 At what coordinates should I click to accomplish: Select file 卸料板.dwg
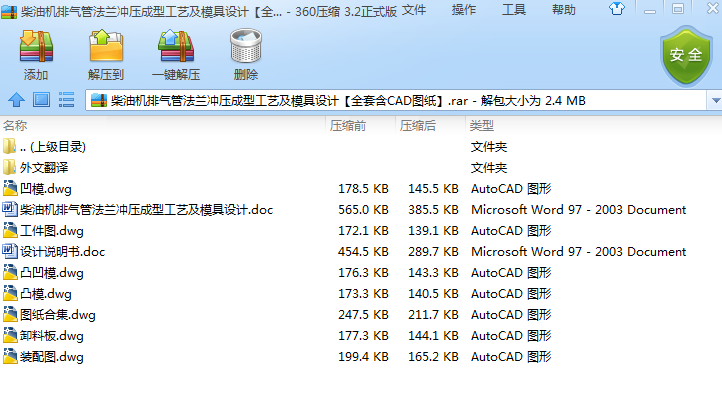[x=52, y=336]
